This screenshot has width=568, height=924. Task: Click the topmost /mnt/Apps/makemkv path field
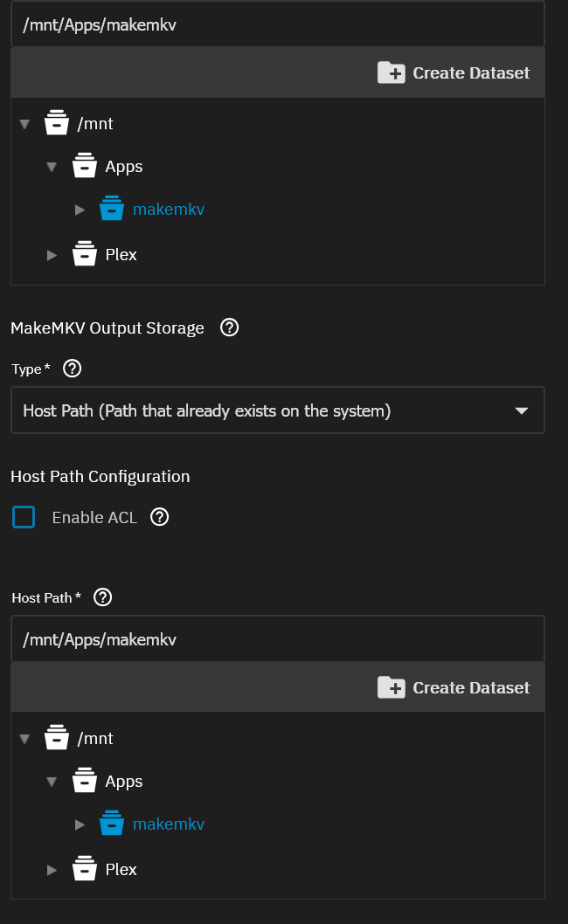(x=277, y=24)
